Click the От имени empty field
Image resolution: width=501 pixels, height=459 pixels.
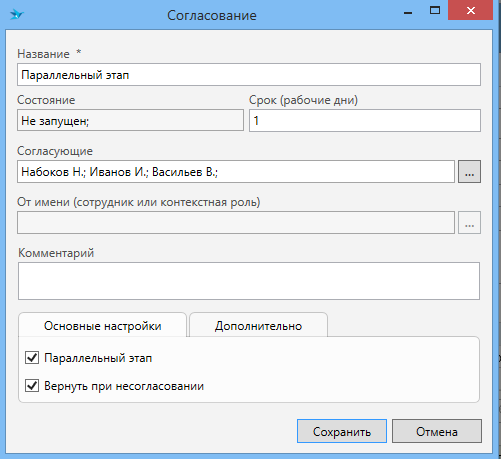[236, 223]
